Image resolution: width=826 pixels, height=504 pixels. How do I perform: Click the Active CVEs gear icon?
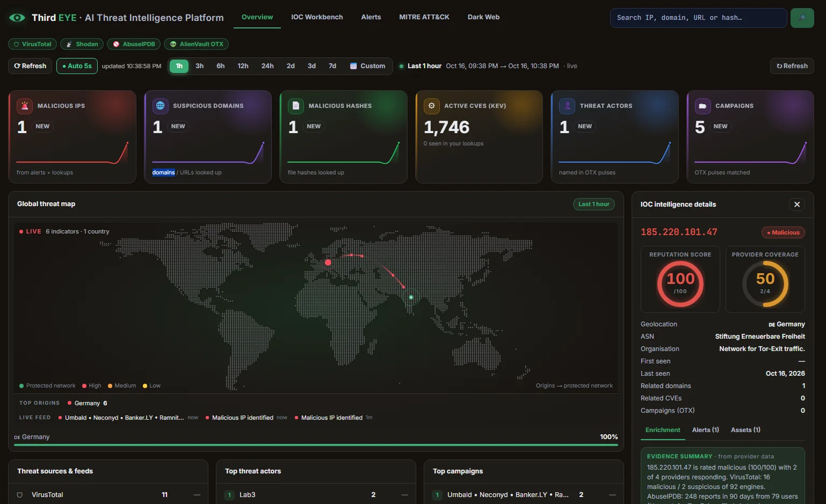(x=432, y=106)
